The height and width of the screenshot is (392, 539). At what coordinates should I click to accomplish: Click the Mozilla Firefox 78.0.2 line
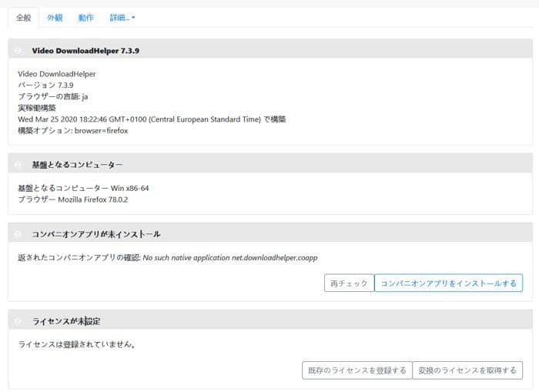click(x=73, y=199)
